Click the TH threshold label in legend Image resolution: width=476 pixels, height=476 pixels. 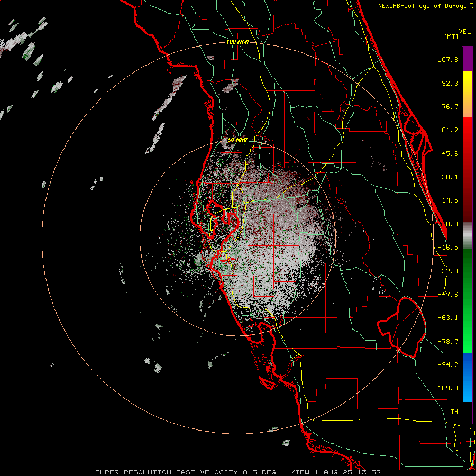click(x=454, y=412)
